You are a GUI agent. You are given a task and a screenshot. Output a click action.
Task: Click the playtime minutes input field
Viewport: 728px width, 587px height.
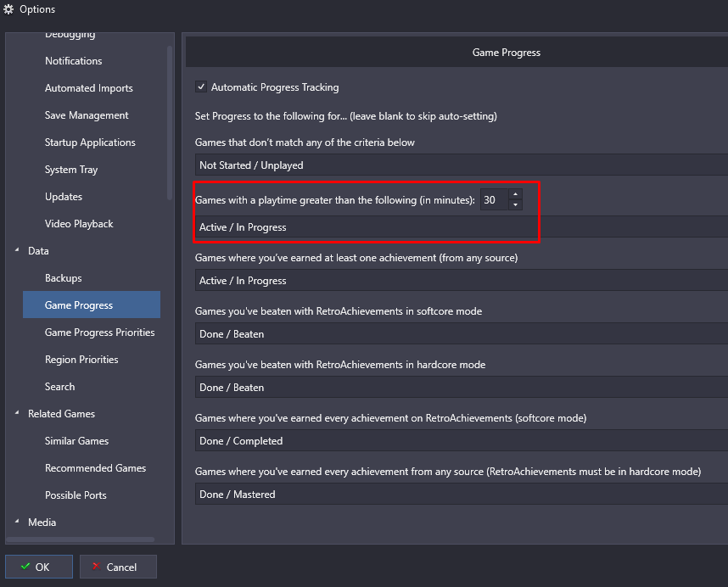[x=492, y=200]
